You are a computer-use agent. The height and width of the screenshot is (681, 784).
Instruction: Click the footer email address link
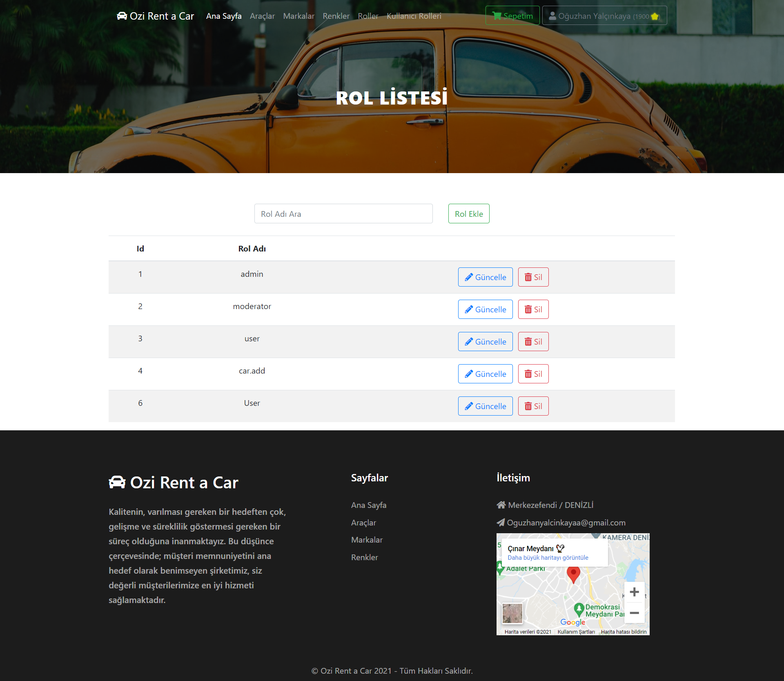[566, 523]
